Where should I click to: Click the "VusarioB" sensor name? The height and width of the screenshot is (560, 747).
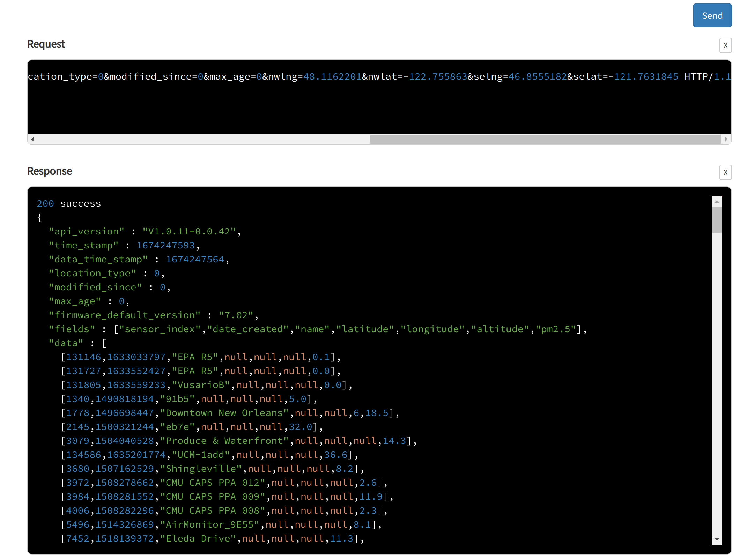201,385
